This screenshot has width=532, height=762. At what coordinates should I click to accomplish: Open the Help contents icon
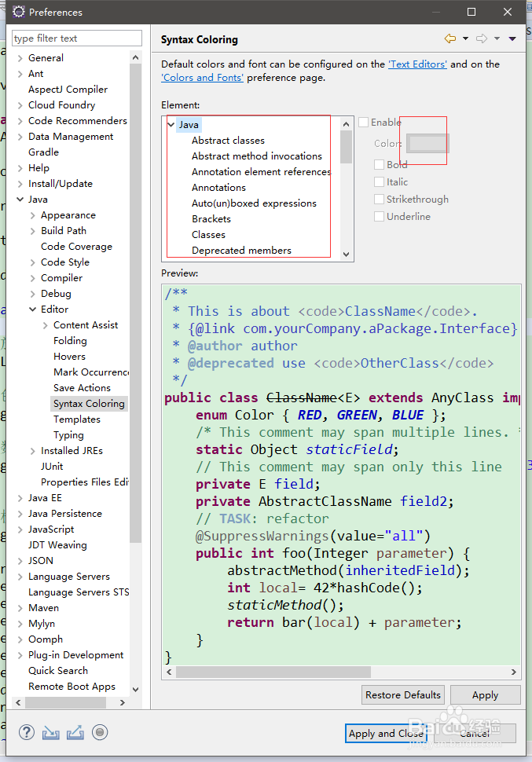click(x=26, y=732)
